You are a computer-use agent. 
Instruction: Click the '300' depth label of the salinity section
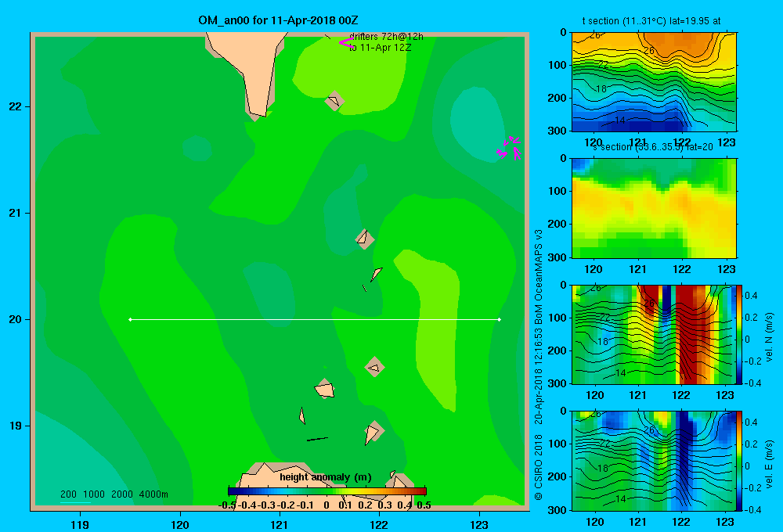pos(557,257)
